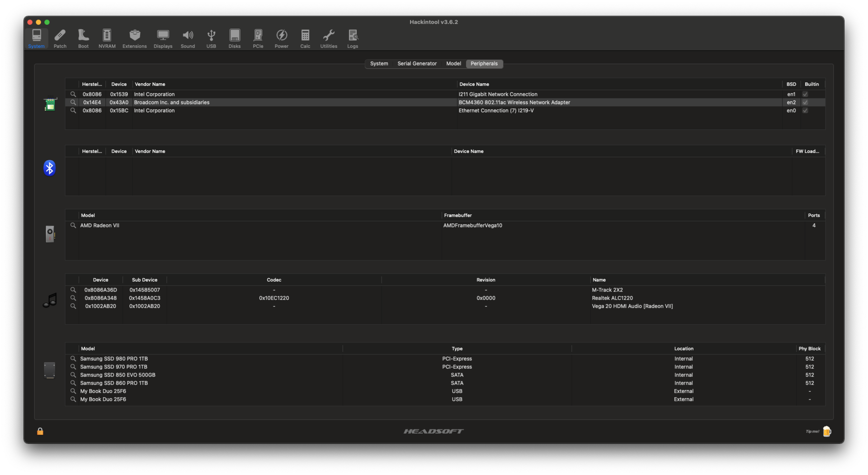Switch to the Model tab
The image size is (868, 475).
pos(453,64)
